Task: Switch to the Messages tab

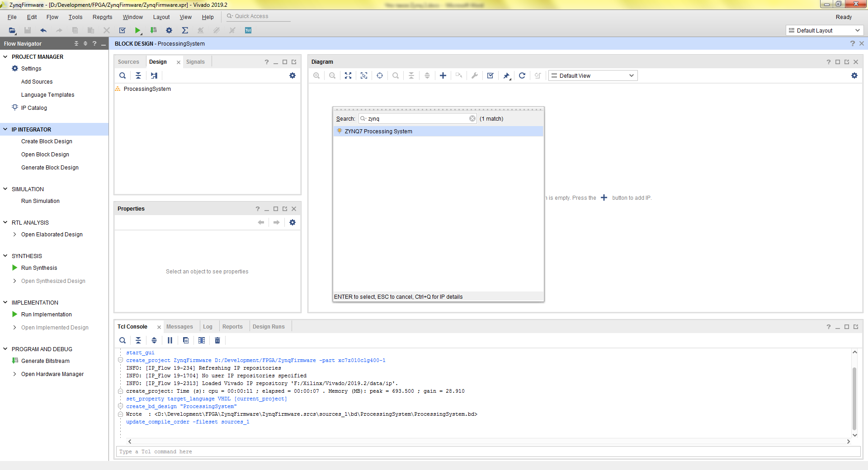Action: [179, 327]
